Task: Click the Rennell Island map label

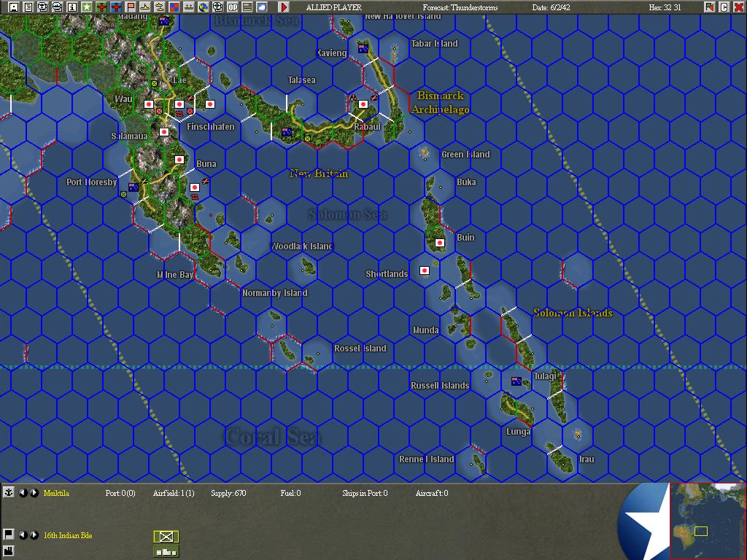Action: point(426,459)
